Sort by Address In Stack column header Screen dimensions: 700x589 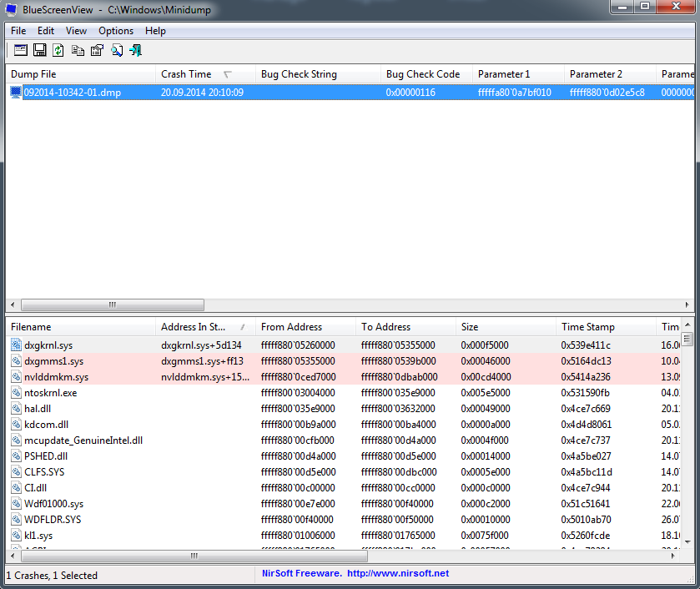tap(205, 327)
